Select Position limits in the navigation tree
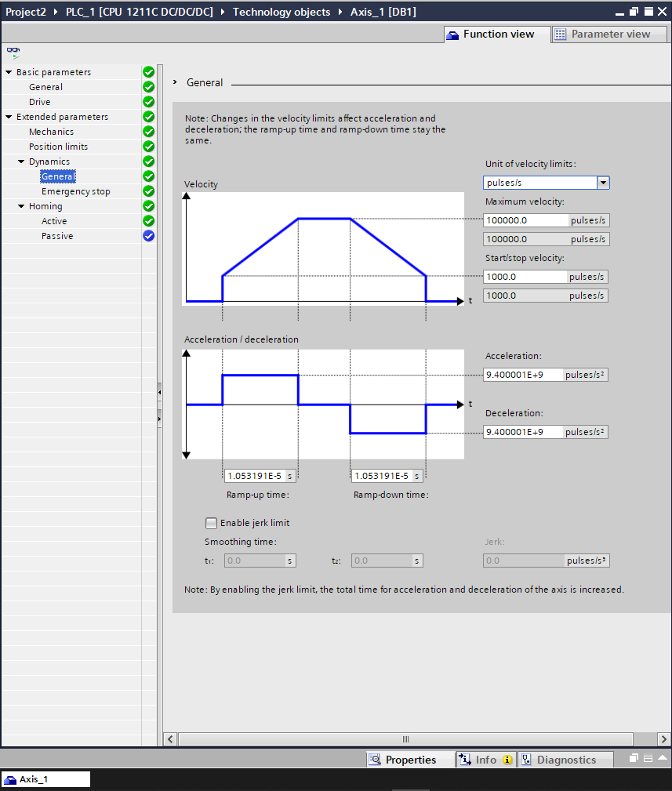The image size is (672, 791). [58, 147]
